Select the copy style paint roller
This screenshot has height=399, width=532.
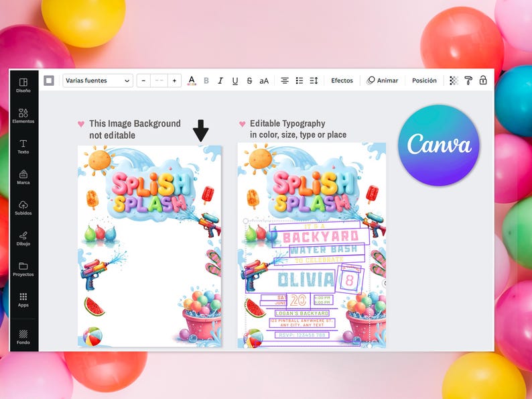468,80
